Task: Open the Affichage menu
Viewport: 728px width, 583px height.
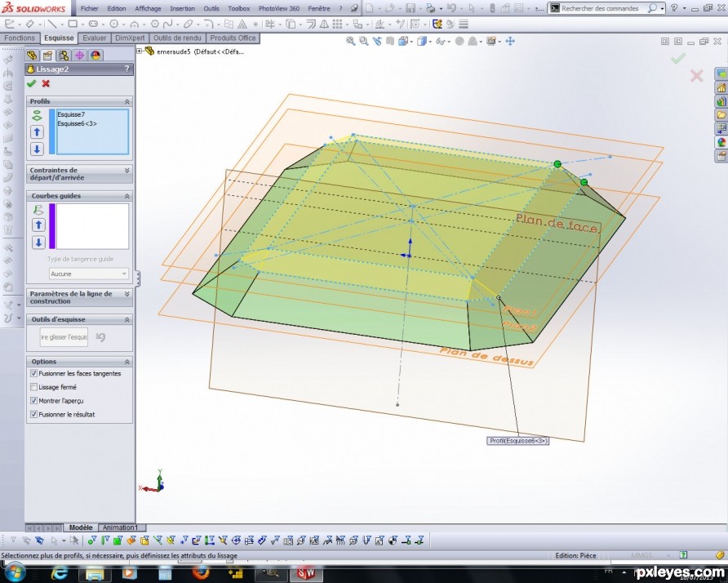Action: tap(148, 8)
